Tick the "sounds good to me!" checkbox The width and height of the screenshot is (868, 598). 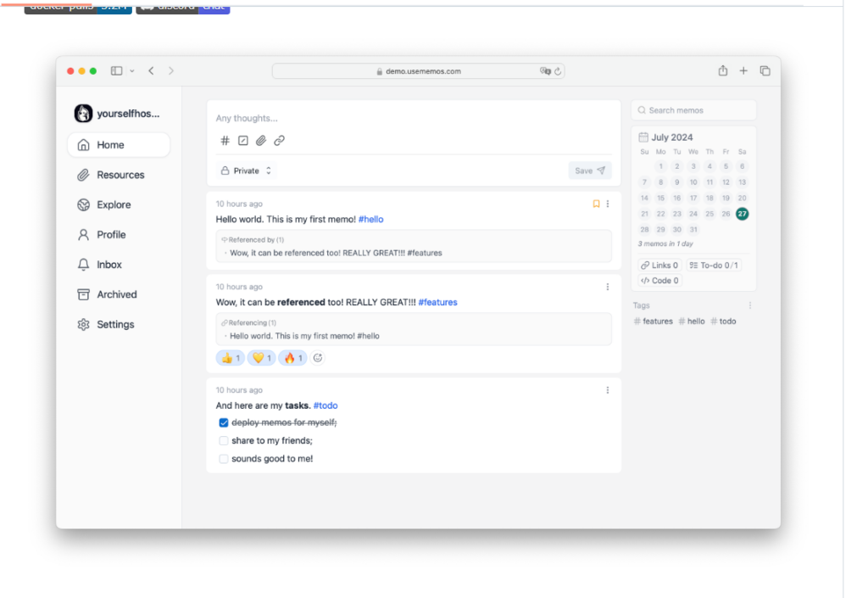(224, 459)
